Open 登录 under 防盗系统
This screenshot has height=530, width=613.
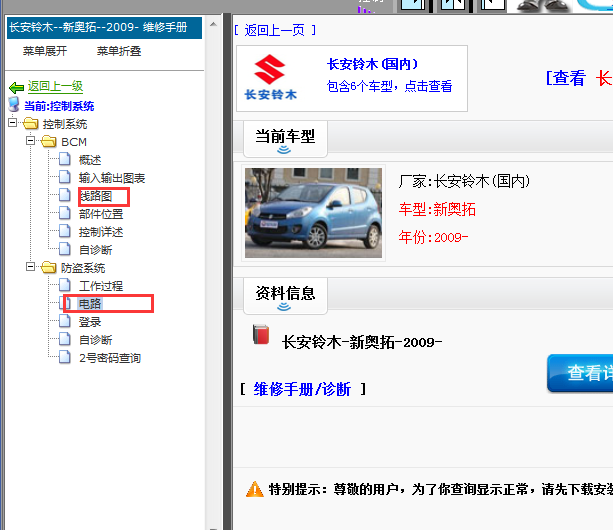[90, 322]
